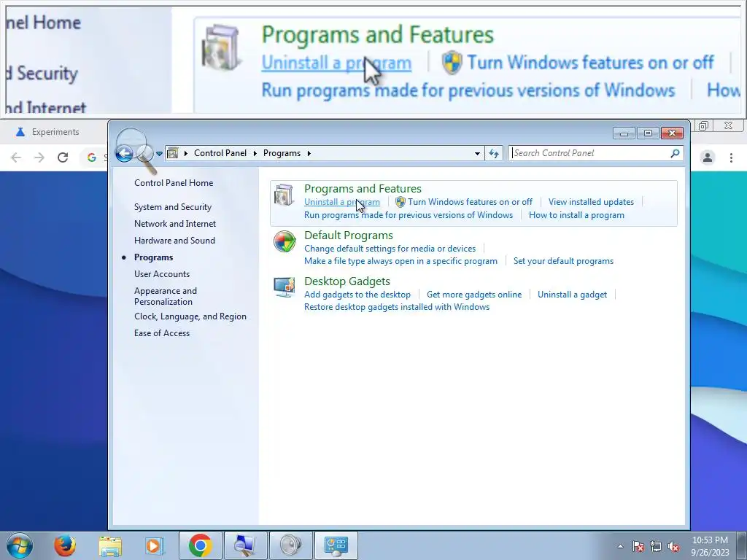Switch to Chrome on the taskbar
Image resolution: width=747 pixels, height=560 pixels.
[x=200, y=545]
